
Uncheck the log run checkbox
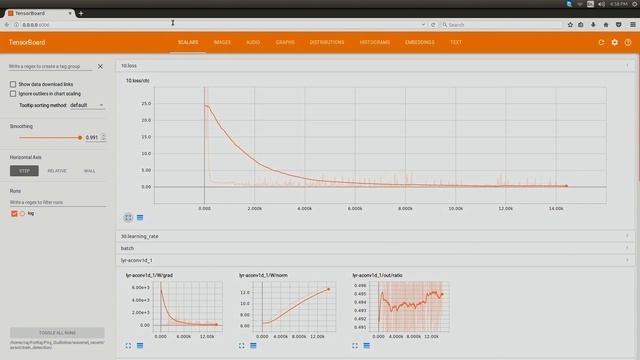(14, 213)
